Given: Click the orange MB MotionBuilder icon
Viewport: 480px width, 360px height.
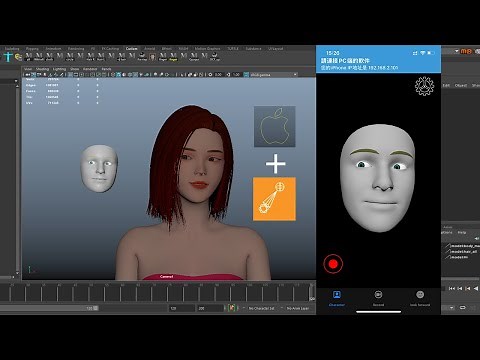Looking at the screenshot, I should [466, 51].
